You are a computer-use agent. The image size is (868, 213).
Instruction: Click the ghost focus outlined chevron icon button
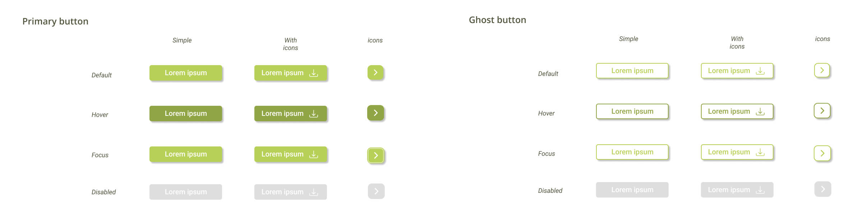pyautogui.click(x=822, y=153)
